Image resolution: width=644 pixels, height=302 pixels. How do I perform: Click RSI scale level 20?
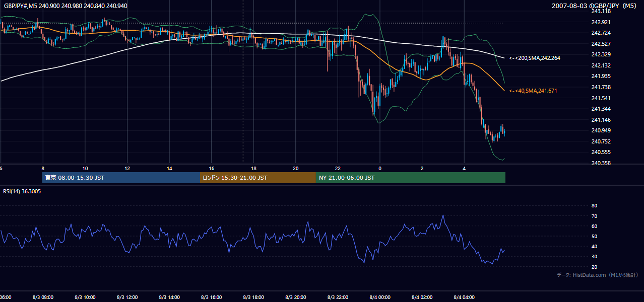[594, 267]
